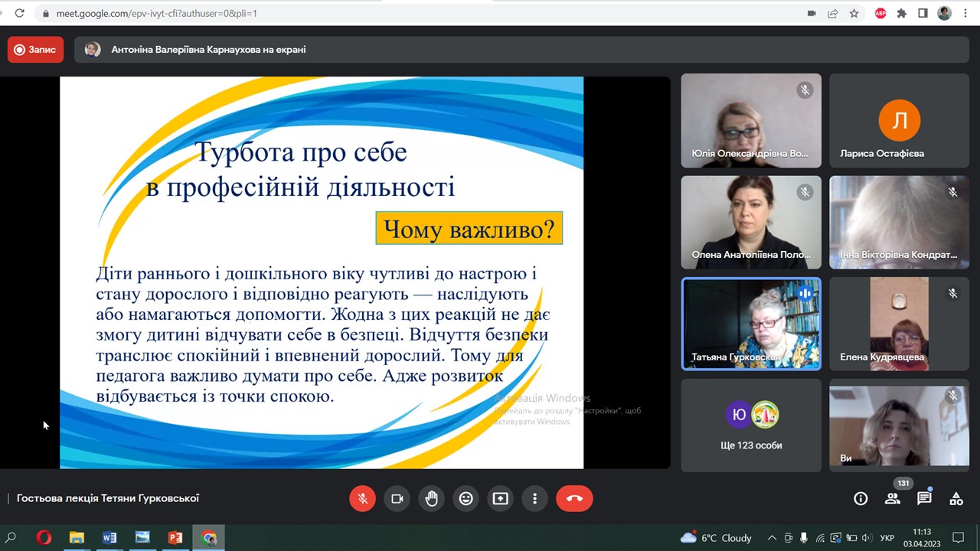Open the Cast icon in Chrome toolbar
This screenshot has height=551, width=980.
[812, 13]
